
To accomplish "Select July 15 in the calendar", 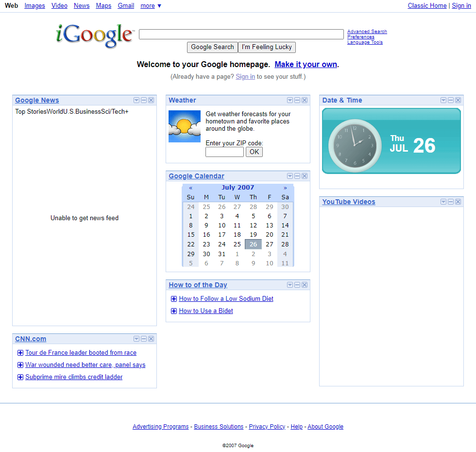I will (190, 234).
